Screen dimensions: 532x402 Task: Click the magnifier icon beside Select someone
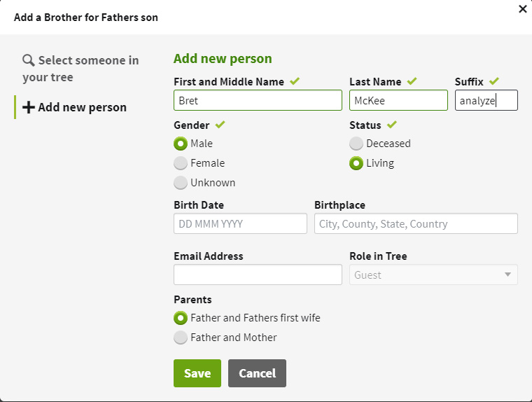(29, 60)
